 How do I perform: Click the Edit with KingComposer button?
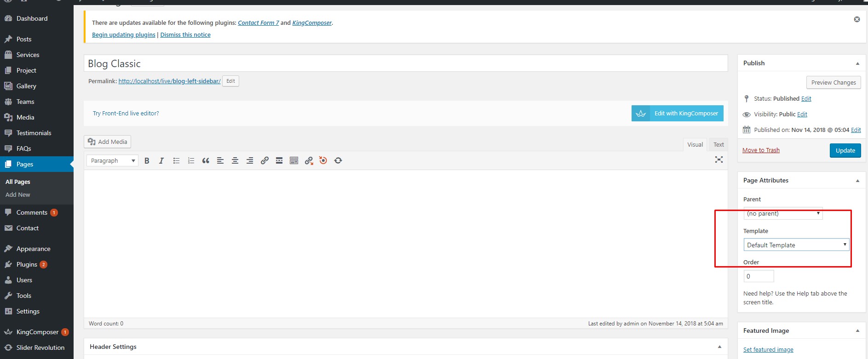coord(677,114)
